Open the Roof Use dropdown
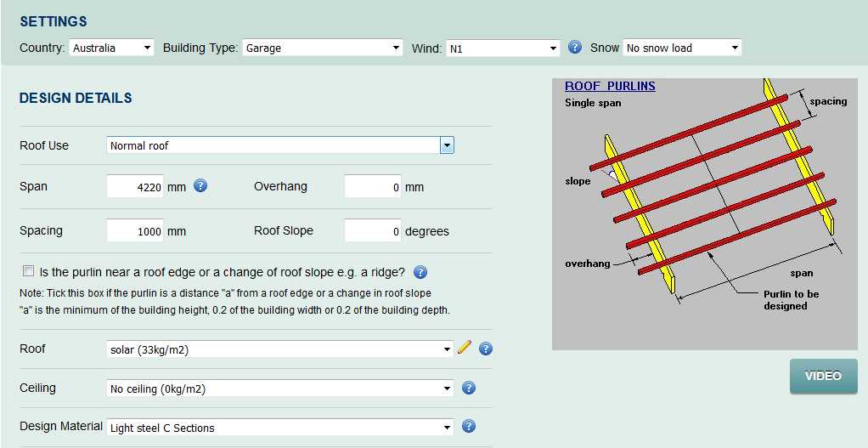Screen dimensions: 868x448 click(x=280, y=145)
